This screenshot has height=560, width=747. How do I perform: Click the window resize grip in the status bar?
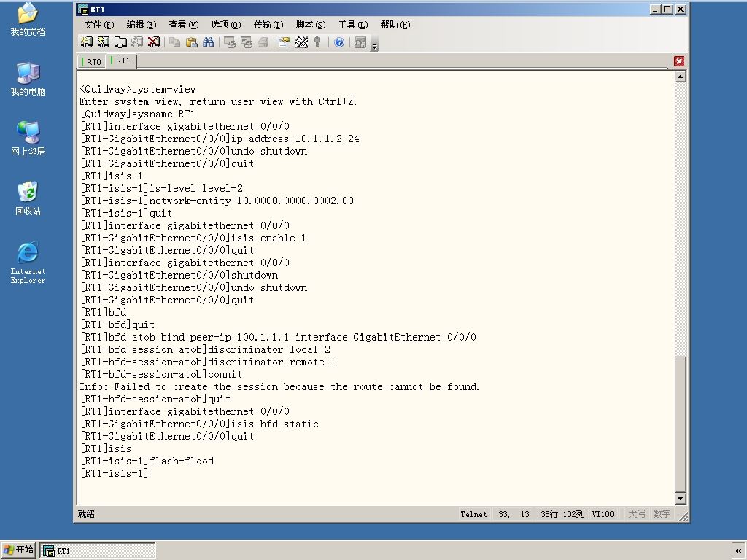[684, 516]
